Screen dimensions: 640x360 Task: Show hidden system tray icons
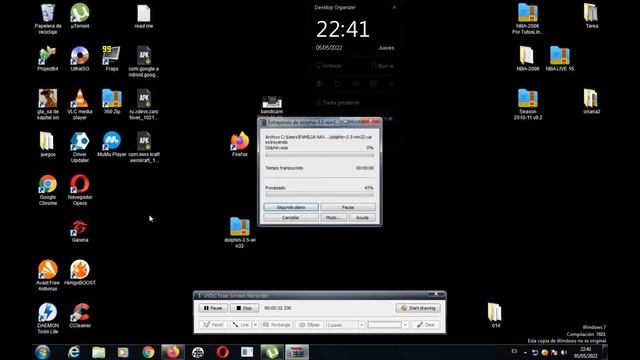pyautogui.click(x=525, y=352)
